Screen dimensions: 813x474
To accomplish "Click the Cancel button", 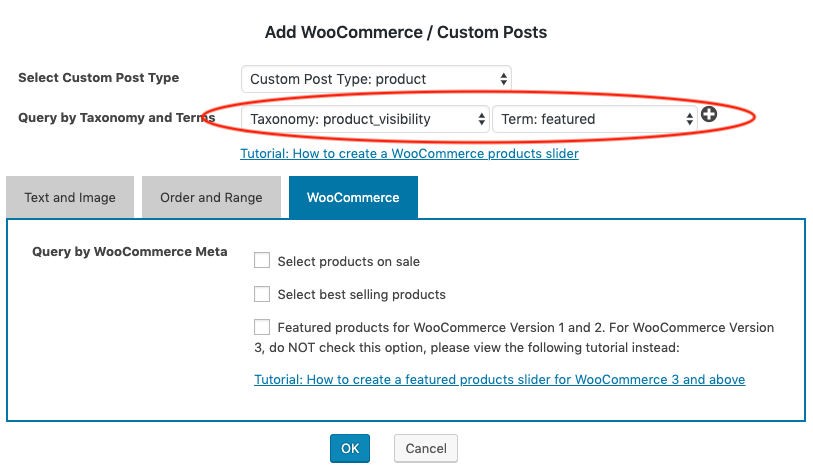I will (426, 449).
